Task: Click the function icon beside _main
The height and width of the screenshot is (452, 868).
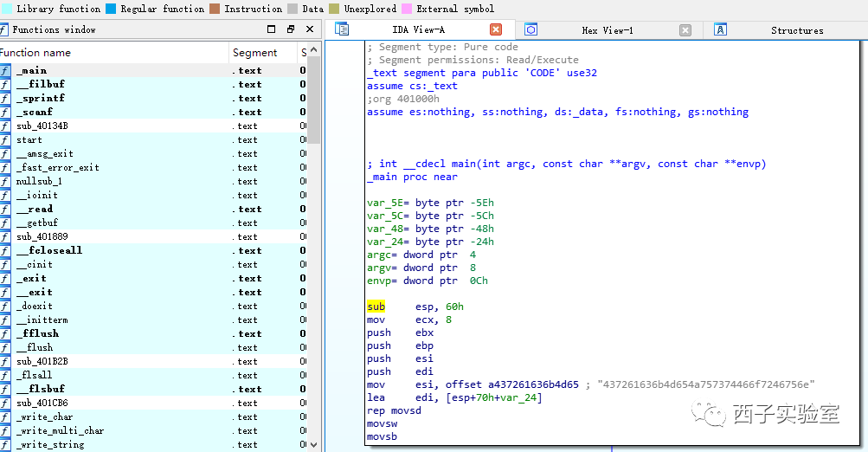Action: pyautogui.click(x=5, y=70)
